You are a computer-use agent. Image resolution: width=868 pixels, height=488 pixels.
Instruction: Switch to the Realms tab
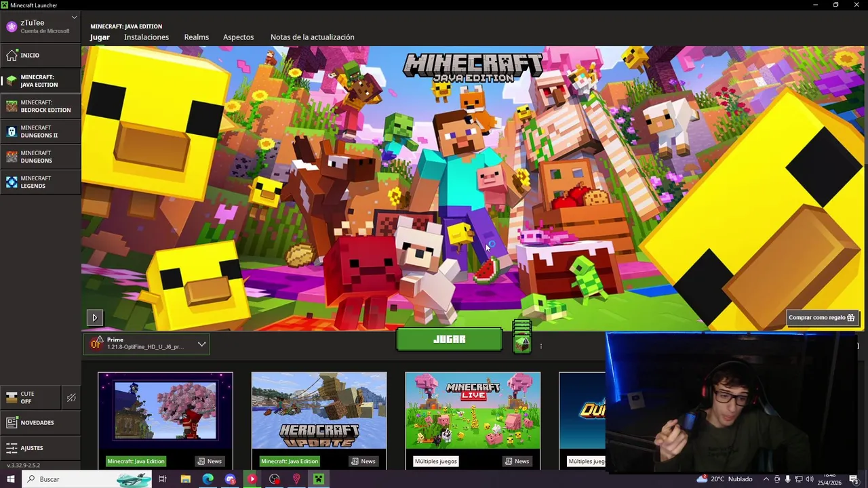pyautogui.click(x=197, y=37)
